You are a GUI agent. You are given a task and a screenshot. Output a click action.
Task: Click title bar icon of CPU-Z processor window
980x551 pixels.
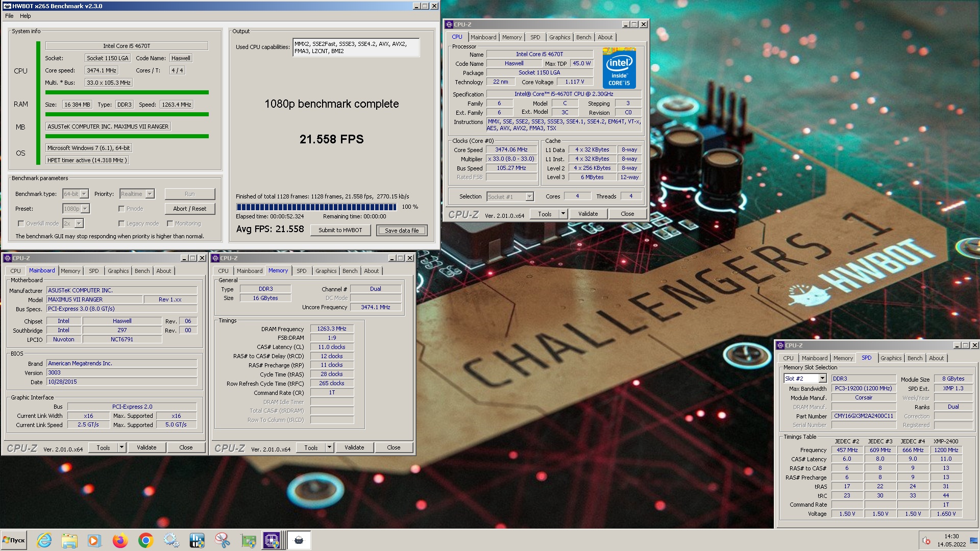(449, 24)
